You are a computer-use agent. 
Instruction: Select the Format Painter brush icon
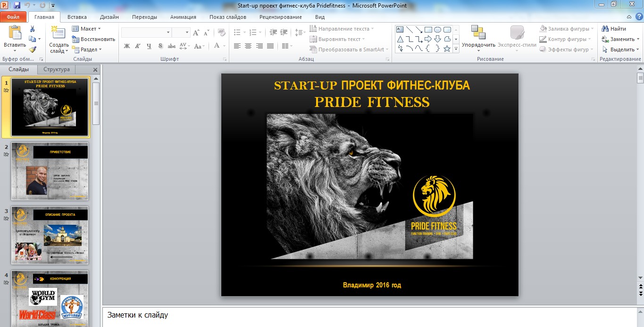point(33,49)
